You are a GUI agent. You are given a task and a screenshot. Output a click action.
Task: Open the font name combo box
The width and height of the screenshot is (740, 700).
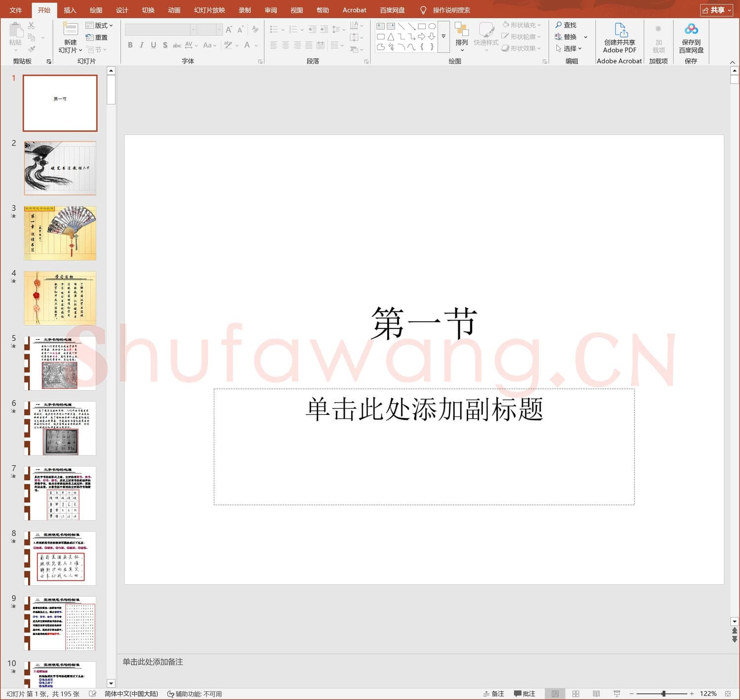[x=160, y=30]
